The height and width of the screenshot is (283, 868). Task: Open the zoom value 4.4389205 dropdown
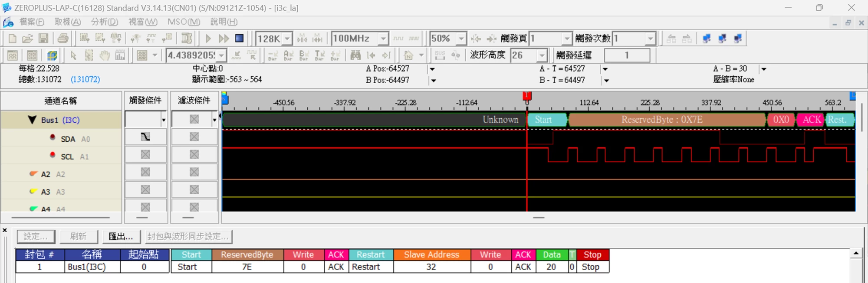[x=222, y=55]
